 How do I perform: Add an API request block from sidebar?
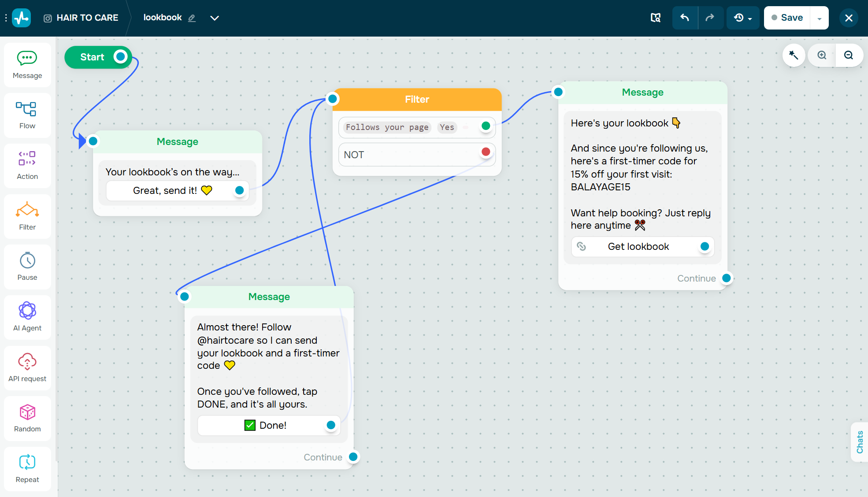tap(27, 368)
